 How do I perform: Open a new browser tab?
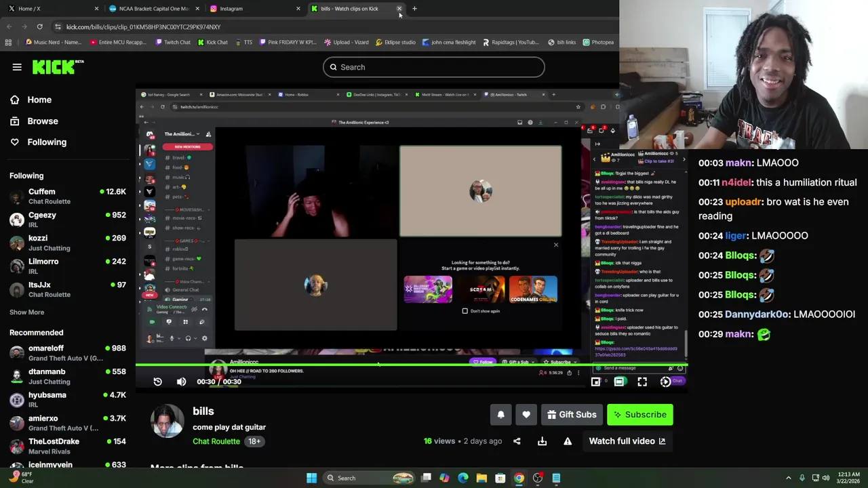tap(414, 9)
